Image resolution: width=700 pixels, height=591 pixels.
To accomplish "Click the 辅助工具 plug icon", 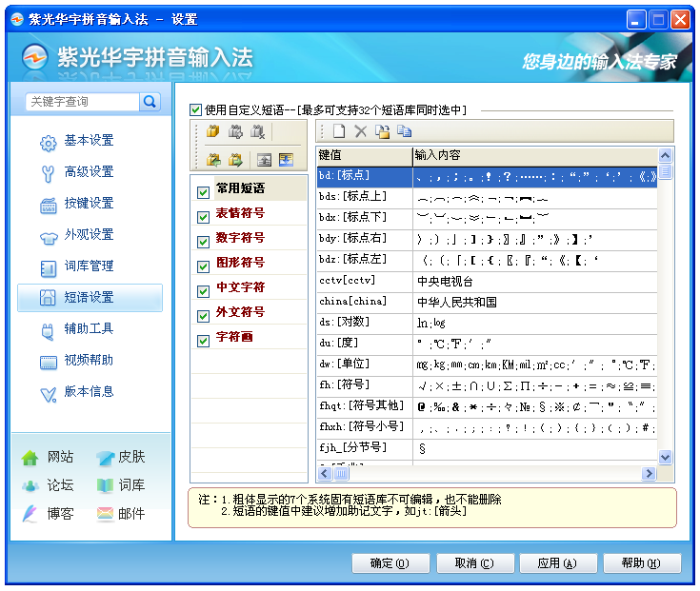I will (48, 332).
